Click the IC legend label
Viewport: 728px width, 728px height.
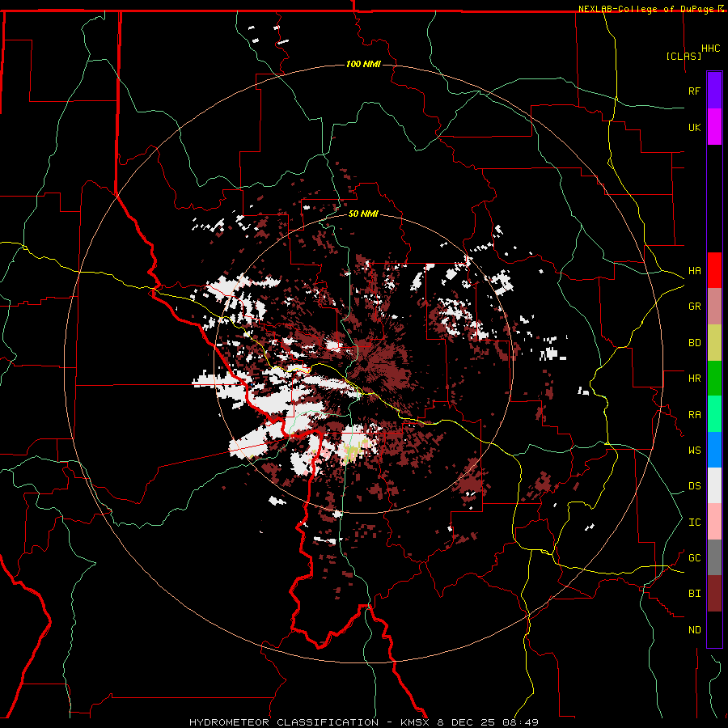(694, 523)
